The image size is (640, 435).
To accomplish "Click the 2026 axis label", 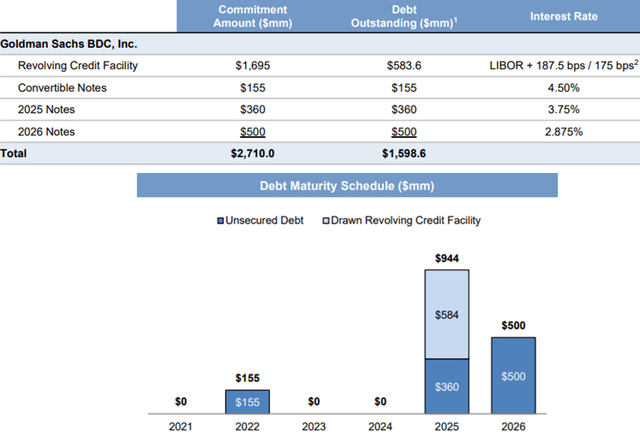I will pos(513,426).
